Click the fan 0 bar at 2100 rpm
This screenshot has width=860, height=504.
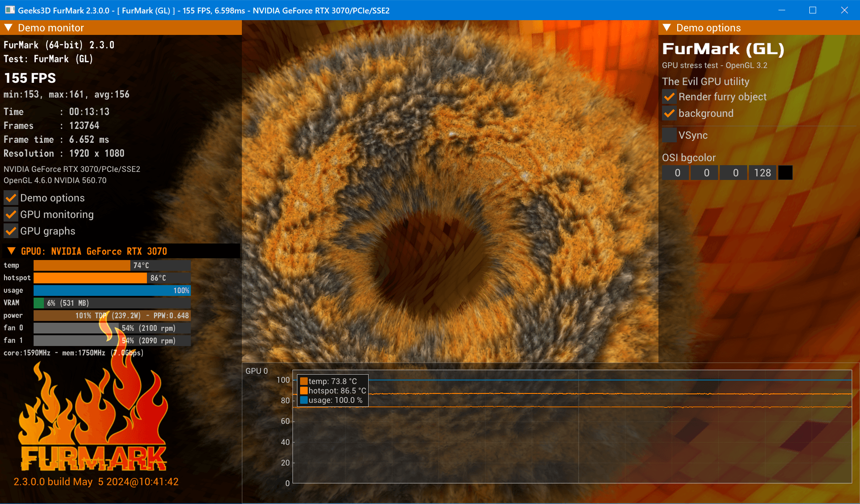tap(112, 328)
